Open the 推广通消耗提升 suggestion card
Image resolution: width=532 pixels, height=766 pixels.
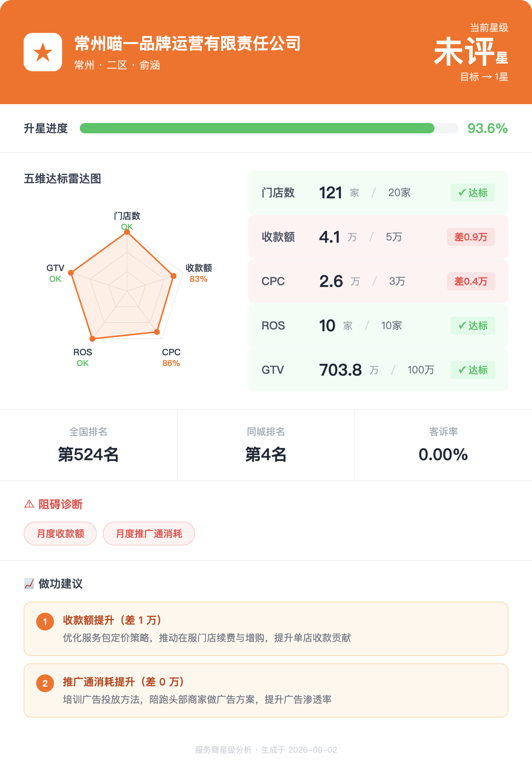click(266, 691)
